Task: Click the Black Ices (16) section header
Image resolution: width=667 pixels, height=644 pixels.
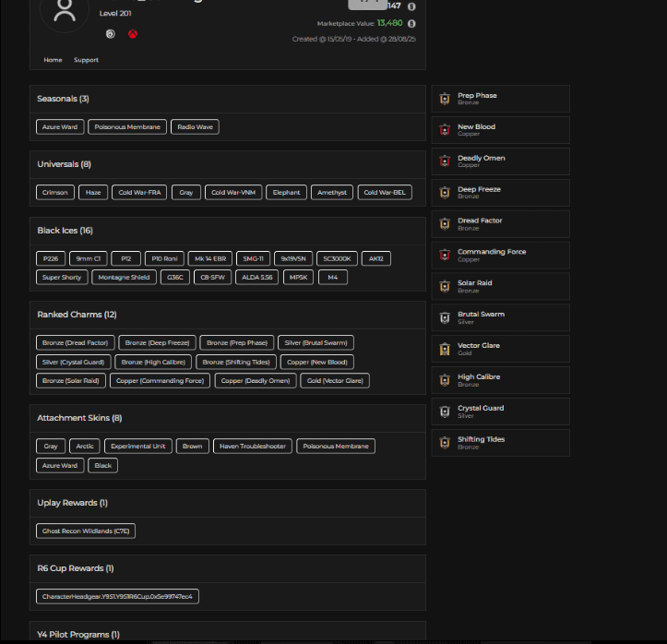Action: tap(65, 231)
